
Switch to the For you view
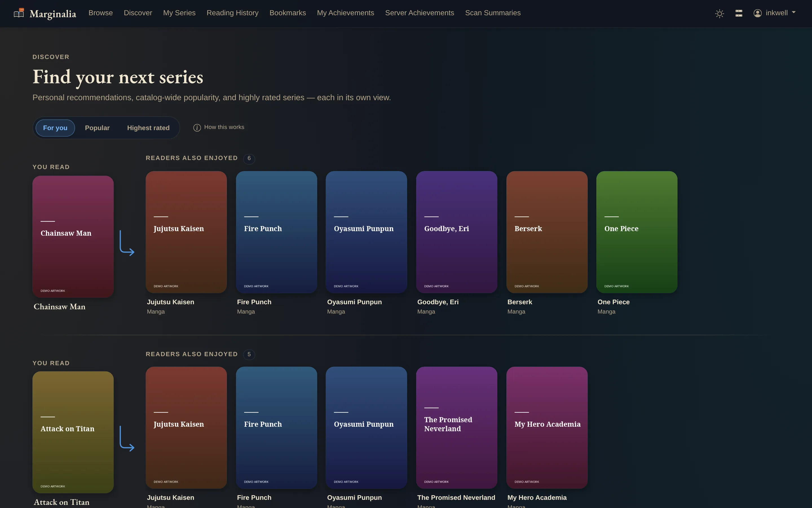[55, 128]
